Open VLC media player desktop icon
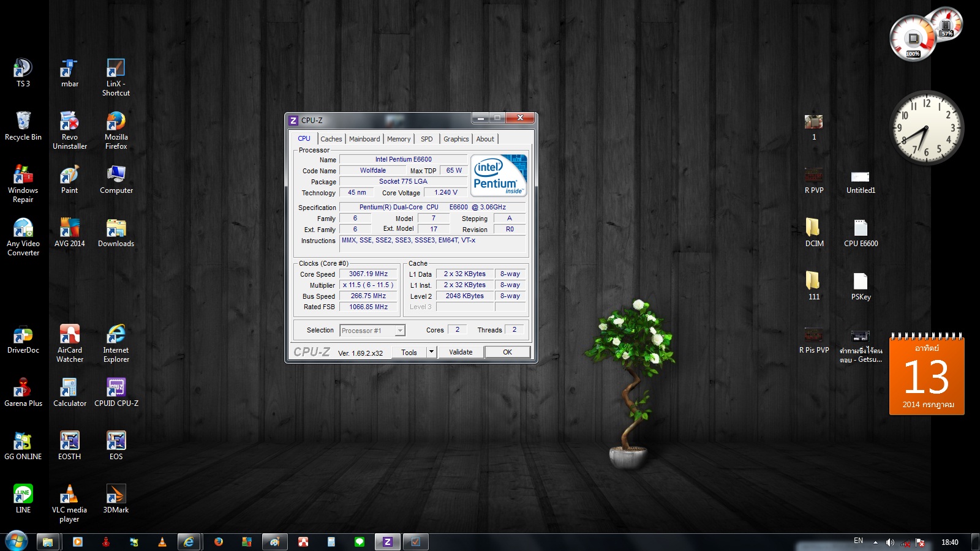 70,503
